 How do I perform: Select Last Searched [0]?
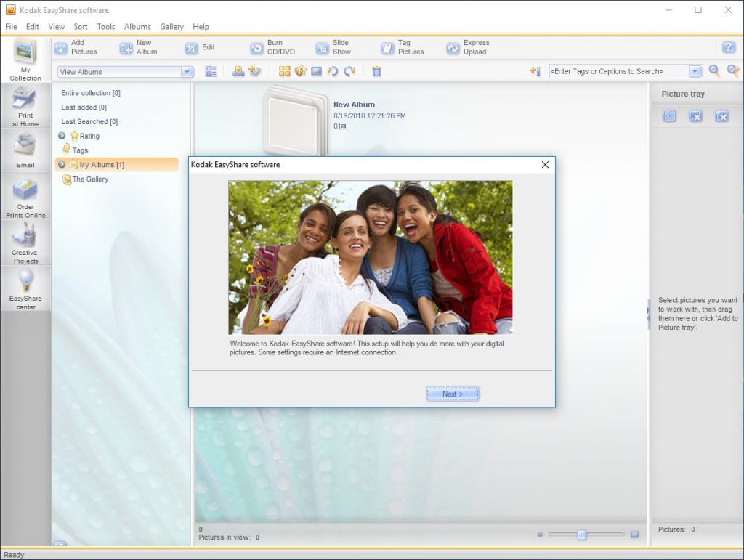[x=89, y=121]
